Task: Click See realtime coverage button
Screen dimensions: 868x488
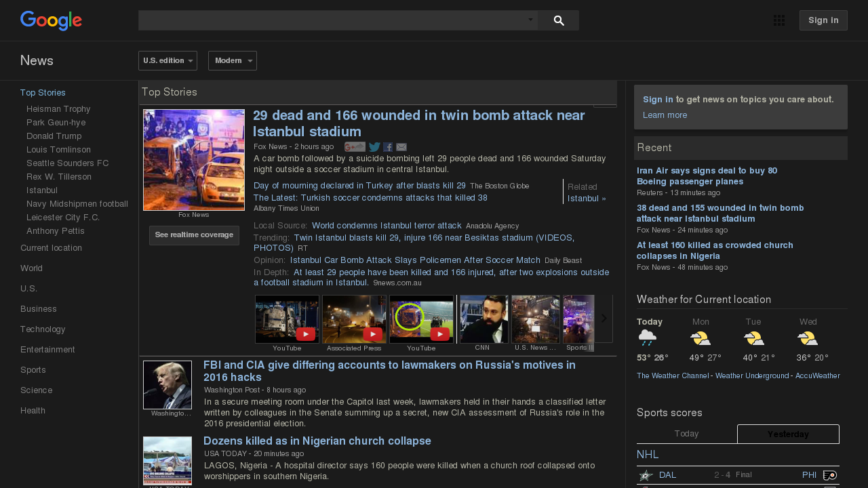Action: coord(194,235)
